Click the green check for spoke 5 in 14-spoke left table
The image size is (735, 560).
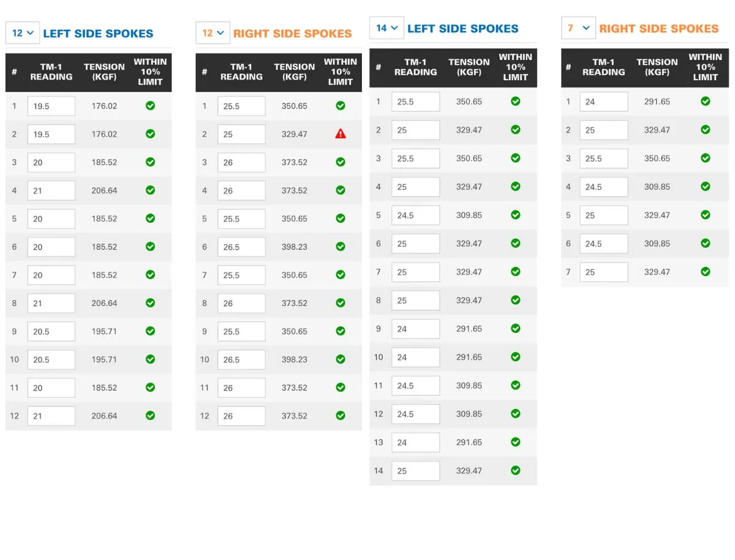(x=515, y=215)
